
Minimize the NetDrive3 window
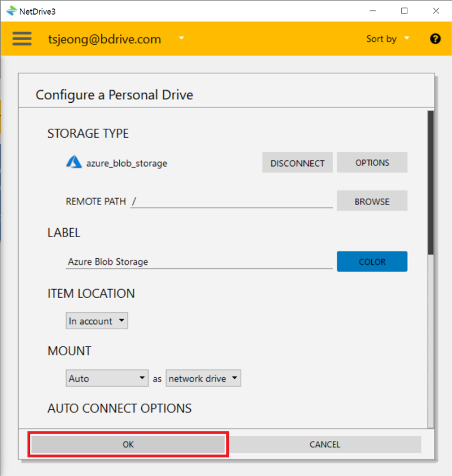pyautogui.click(x=373, y=11)
